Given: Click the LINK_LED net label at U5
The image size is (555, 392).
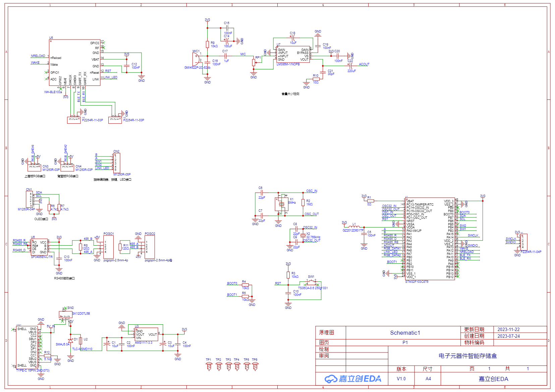Looking at the screenshot, I should tap(110, 77).
